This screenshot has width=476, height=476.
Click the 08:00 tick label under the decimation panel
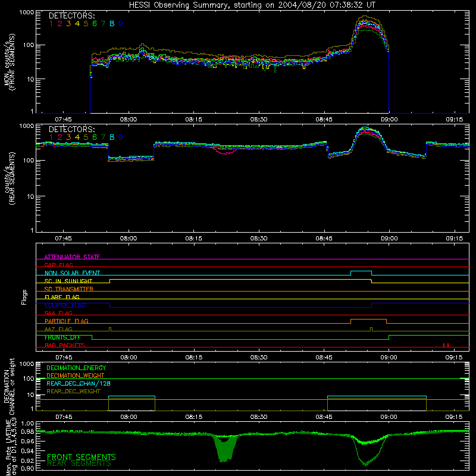coord(129,417)
